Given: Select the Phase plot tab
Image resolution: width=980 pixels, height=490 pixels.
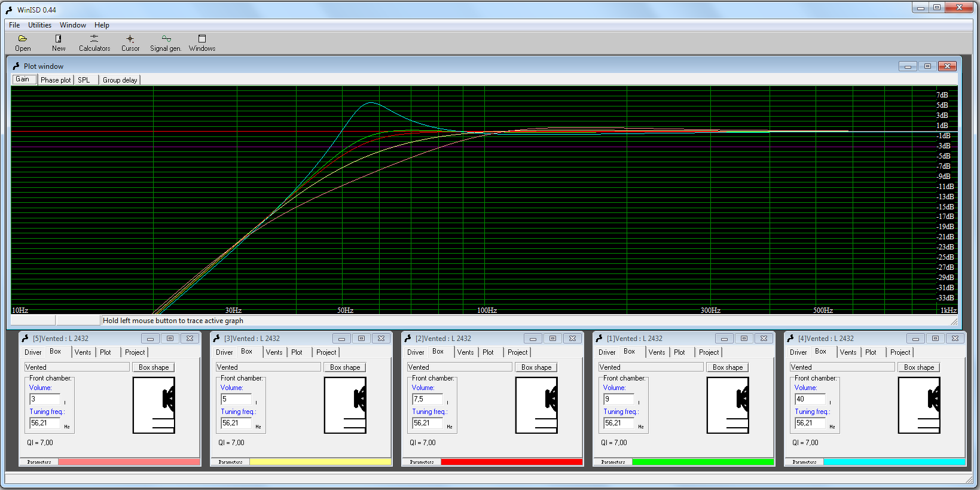Looking at the screenshot, I should tap(56, 80).
